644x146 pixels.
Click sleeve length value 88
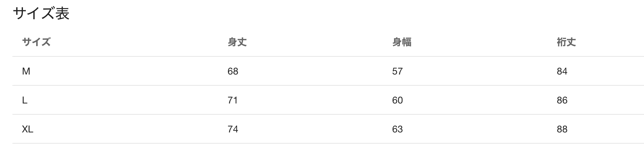(562, 129)
